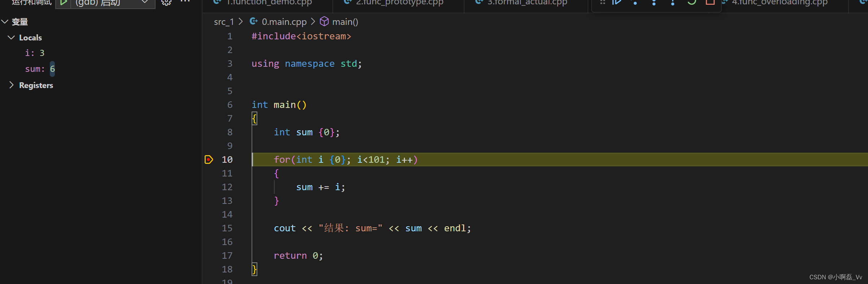Open the main() symbol breadcrumb
This screenshot has height=284, width=868.
click(345, 22)
